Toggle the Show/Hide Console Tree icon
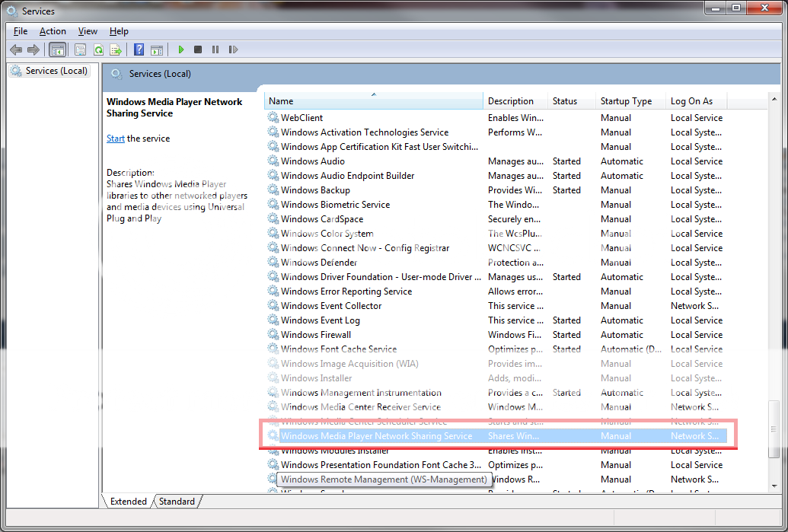Image resolution: width=788 pixels, height=532 pixels. coord(58,49)
